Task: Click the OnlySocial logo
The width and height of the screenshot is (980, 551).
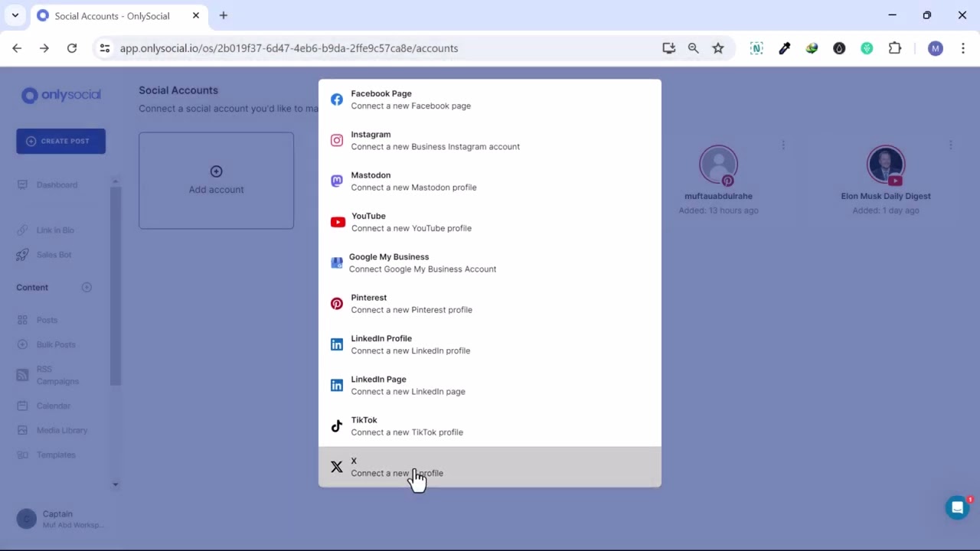Action: click(x=61, y=95)
